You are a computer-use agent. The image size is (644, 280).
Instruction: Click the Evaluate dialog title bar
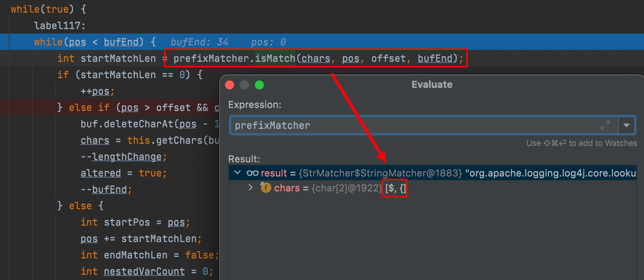[x=432, y=85]
